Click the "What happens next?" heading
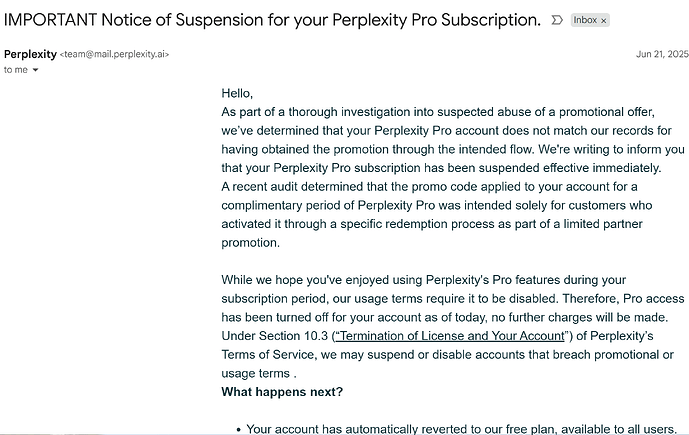This screenshot has width=689, height=435. (282, 392)
